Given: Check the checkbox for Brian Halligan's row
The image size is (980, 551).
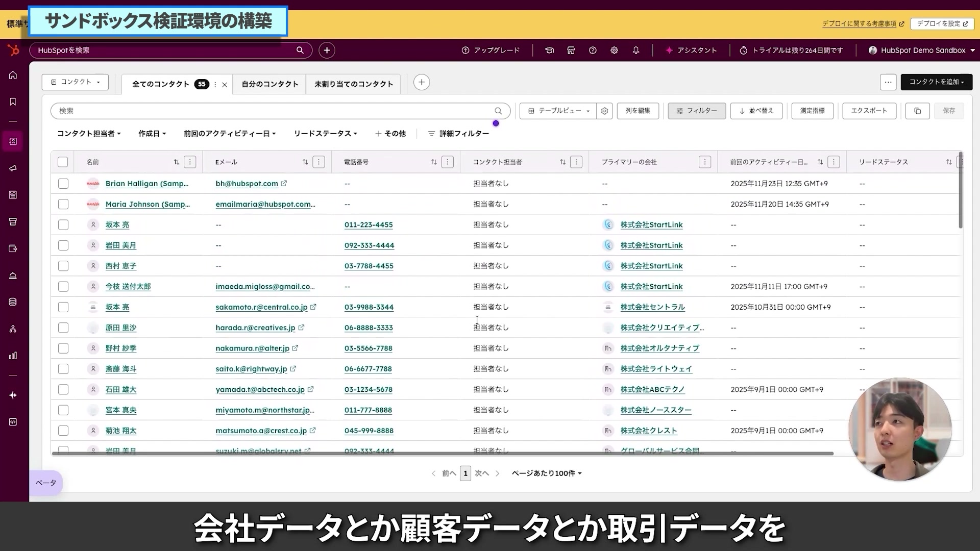Looking at the screenshot, I should pos(63,183).
